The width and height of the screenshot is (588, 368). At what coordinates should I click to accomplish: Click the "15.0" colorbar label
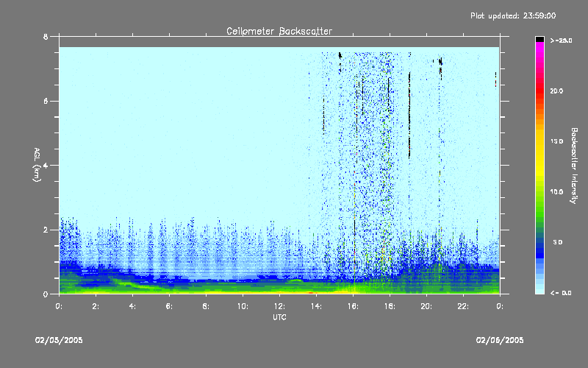[x=557, y=141]
